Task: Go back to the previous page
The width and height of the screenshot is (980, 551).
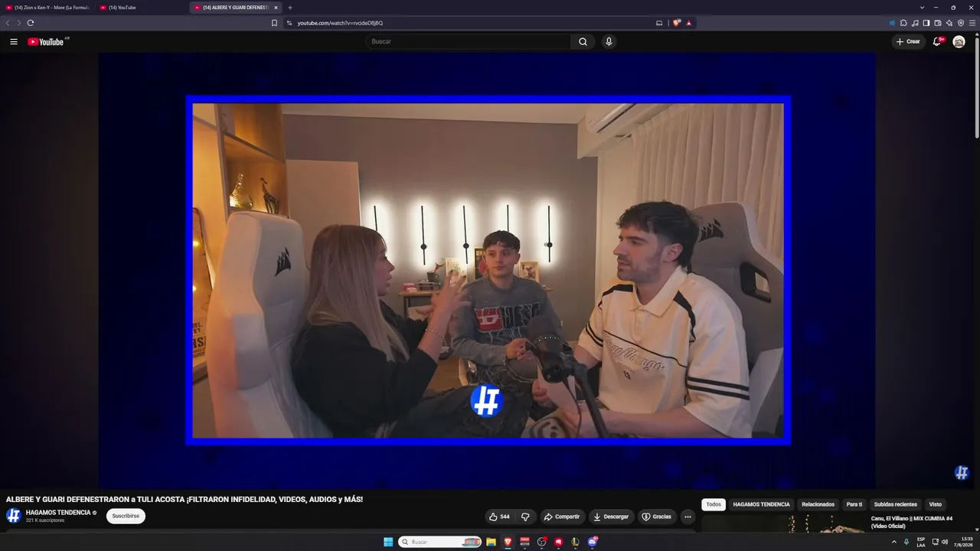Action: [x=8, y=23]
